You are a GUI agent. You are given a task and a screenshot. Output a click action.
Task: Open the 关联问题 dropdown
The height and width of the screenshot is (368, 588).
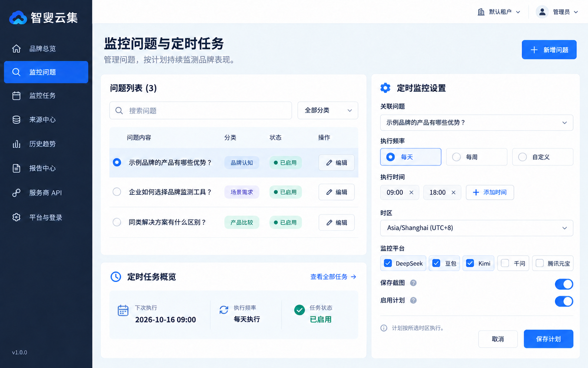476,123
